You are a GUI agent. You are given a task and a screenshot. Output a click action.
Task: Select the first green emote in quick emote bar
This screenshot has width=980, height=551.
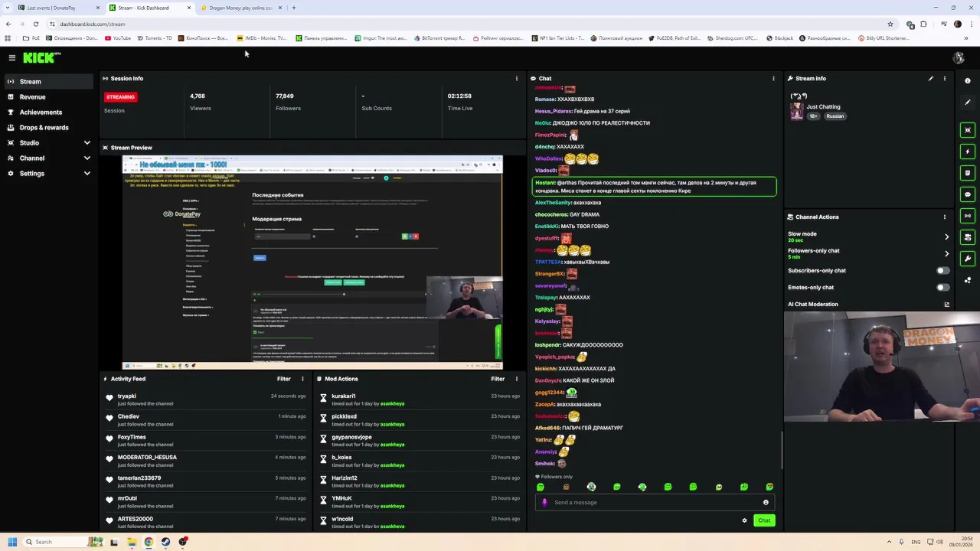541,487
